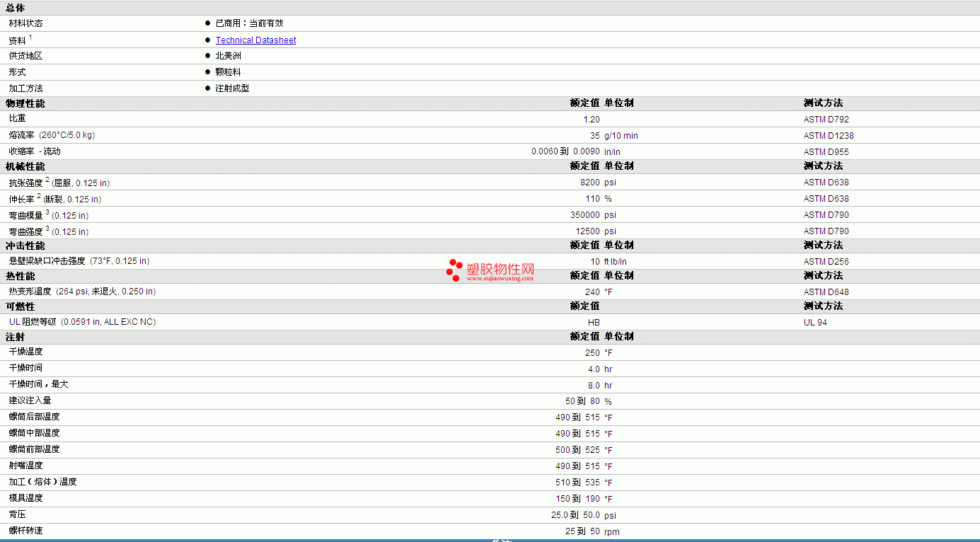Image resolution: width=980 pixels, height=542 pixels.
Task: Click the 机械性能 section header
Action: coord(25,166)
